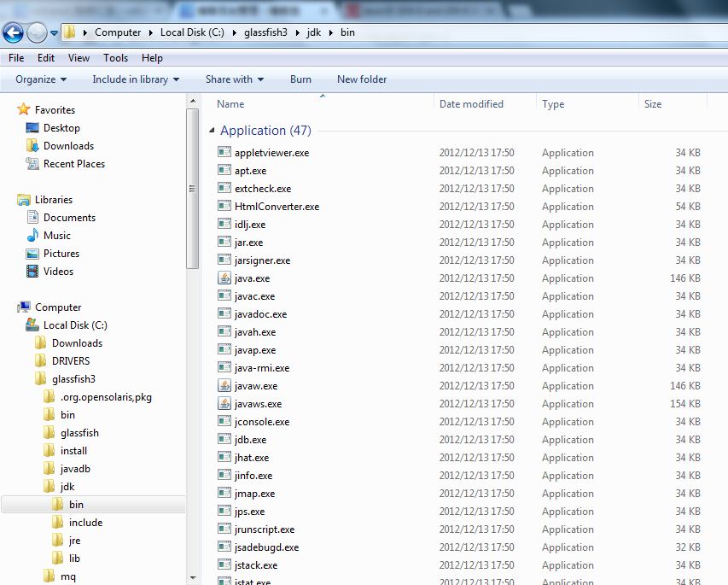
Task: Click the Music library icon
Action: (32, 236)
